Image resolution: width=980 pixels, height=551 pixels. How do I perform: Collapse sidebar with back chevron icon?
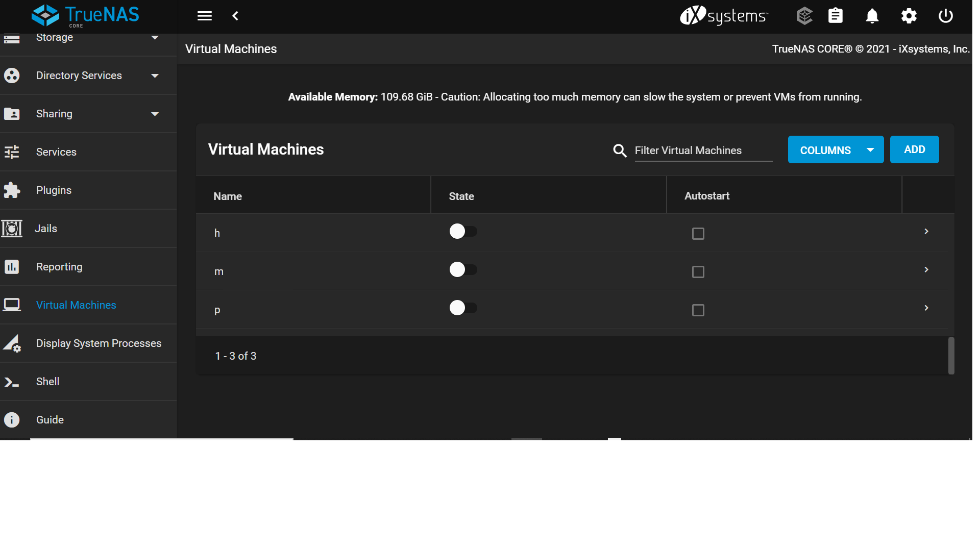(x=235, y=16)
